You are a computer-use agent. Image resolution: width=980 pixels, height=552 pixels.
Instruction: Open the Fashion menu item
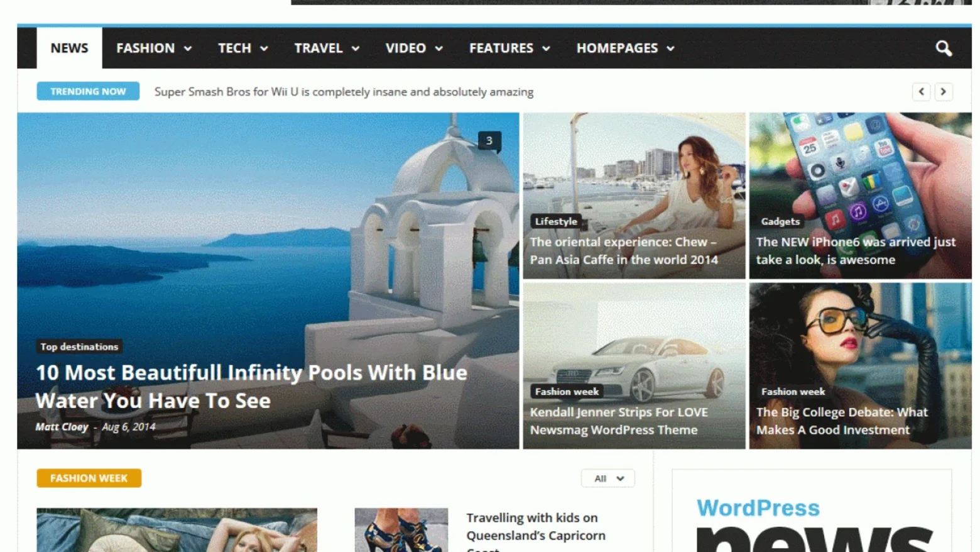[x=146, y=48]
